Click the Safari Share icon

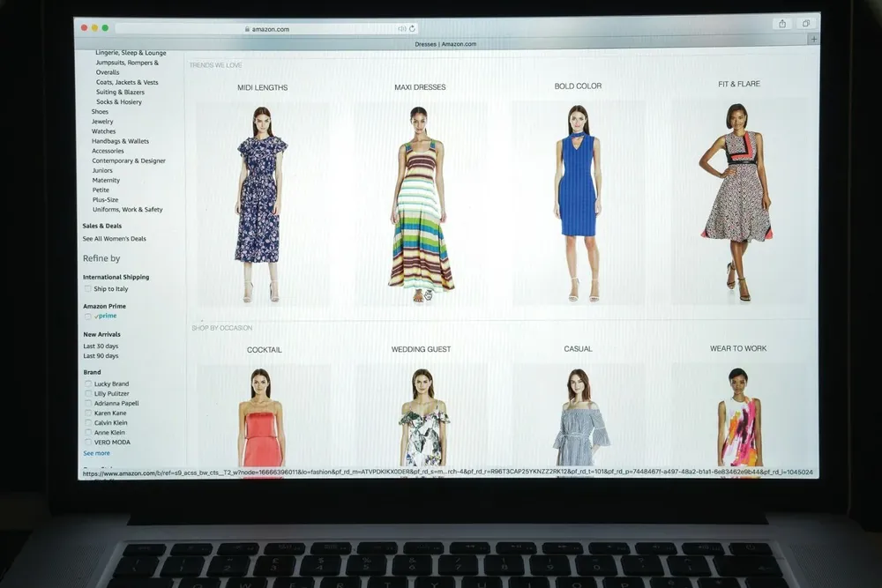tap(781, 24)
